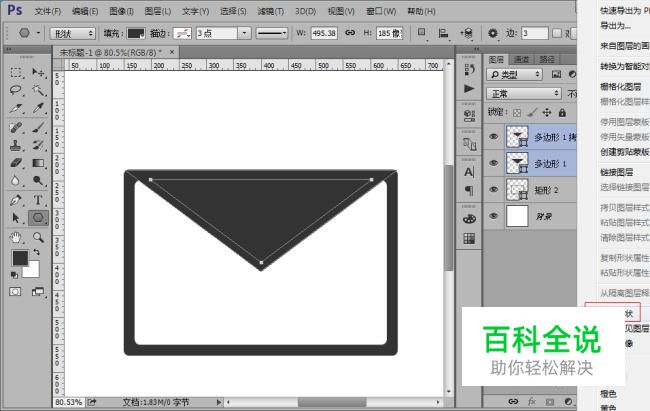Select the Lasso tool
This screenshot has width=650, height=411.
coord(16,90)
